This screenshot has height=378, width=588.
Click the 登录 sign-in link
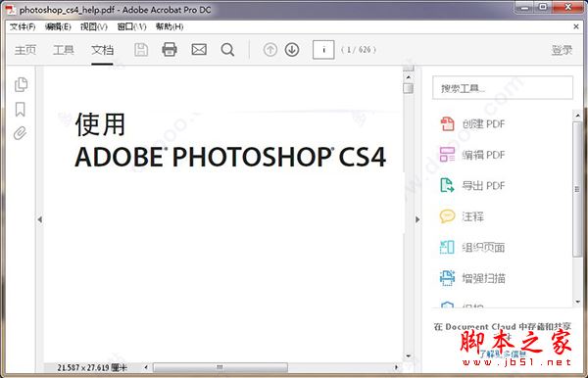click(562, 50)
